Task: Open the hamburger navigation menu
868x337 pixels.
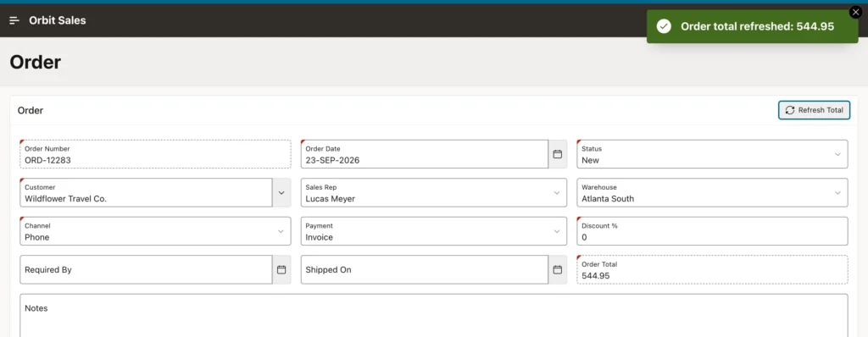Action: point(14,20)
